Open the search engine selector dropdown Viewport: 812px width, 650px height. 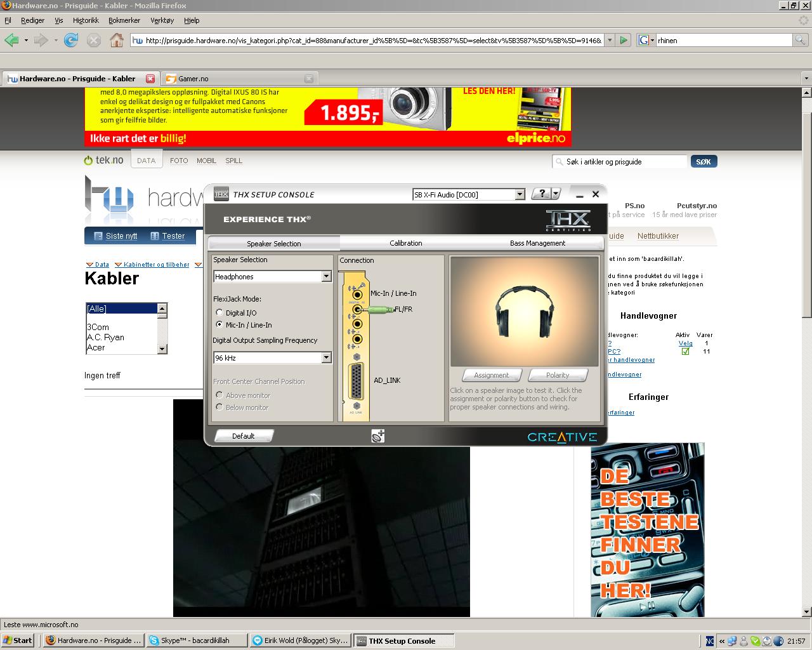[x=646, y=41]
